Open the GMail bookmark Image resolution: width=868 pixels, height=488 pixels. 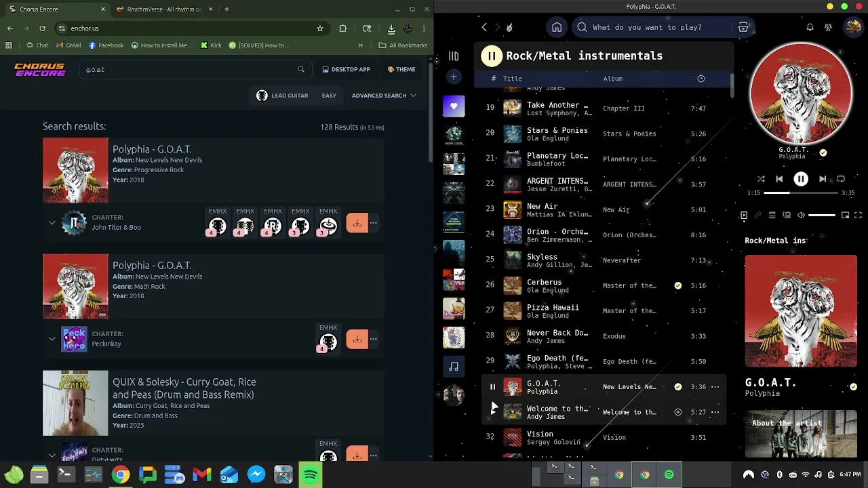click(68, 45)
